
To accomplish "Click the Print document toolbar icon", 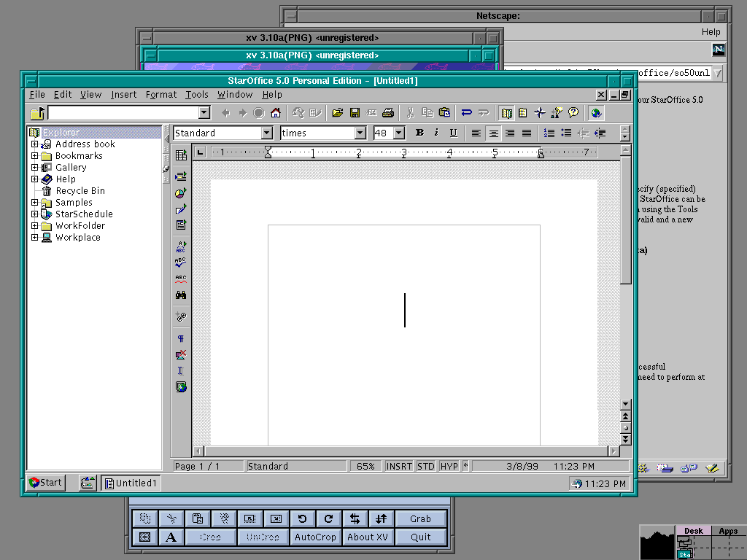I will (388, 113).
